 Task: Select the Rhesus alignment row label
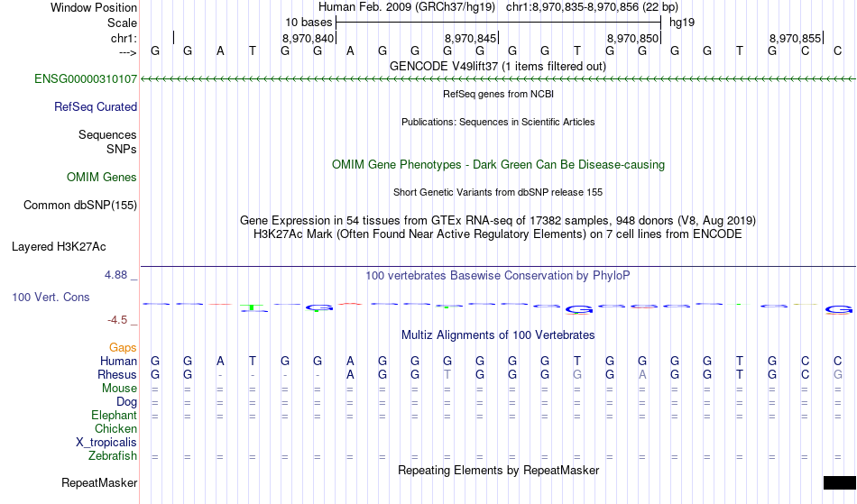tap(117, 374)
